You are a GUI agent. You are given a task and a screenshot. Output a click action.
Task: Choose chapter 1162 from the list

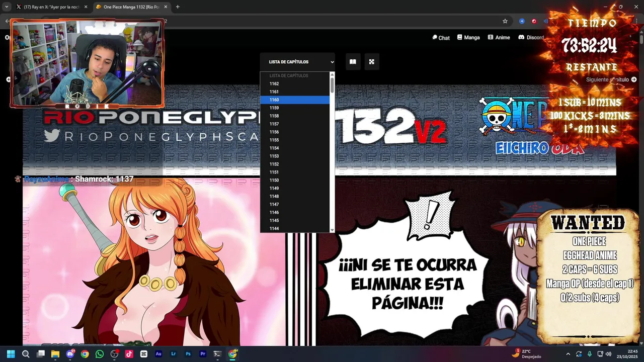pyautogui.click(x=295, y=84)
